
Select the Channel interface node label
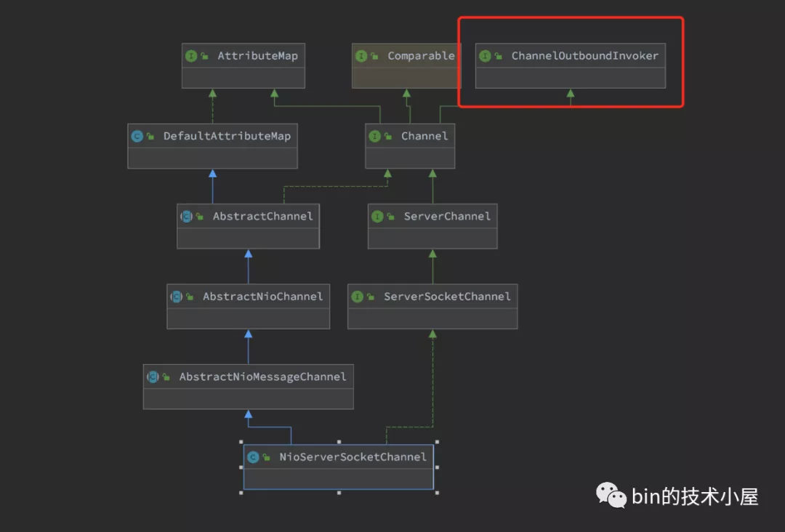click(x=424, y=136)
